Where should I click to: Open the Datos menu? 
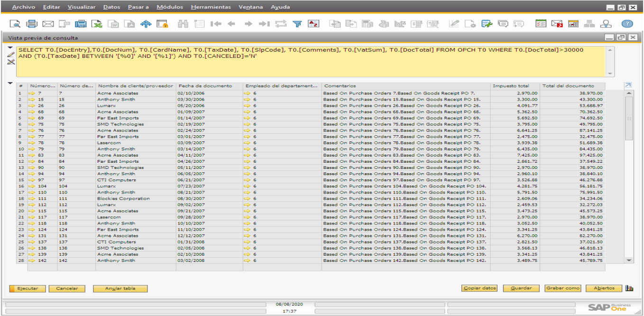point(112,7)
